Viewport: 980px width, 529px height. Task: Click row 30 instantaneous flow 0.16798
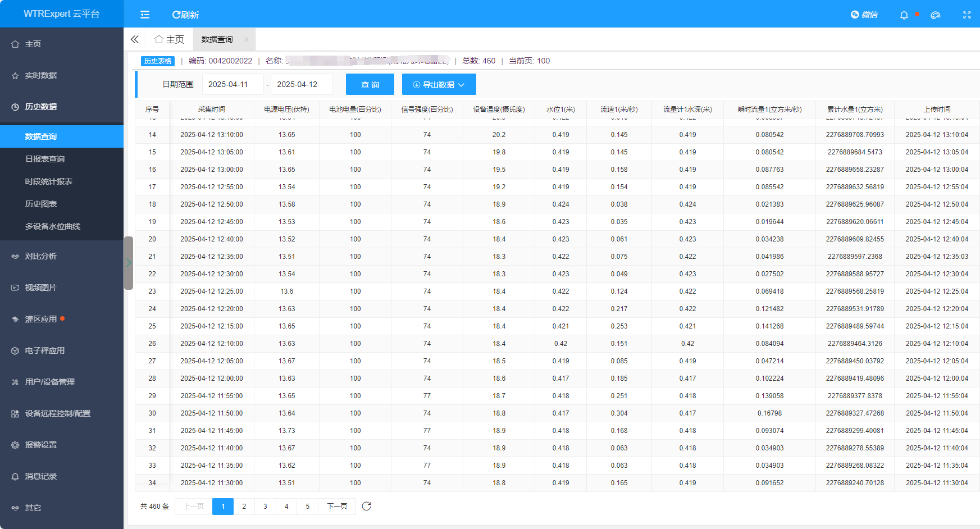point(769,413)
